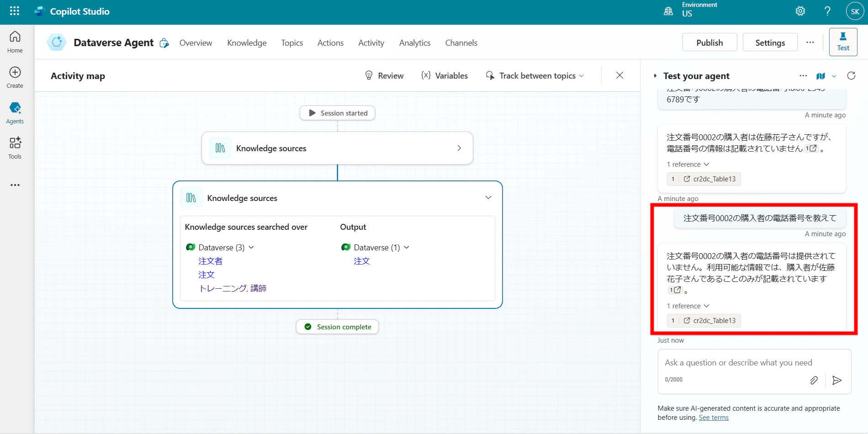Open Agents in the sidebar
This screenshot has height=434, width=868.
[x=15, y=113]
